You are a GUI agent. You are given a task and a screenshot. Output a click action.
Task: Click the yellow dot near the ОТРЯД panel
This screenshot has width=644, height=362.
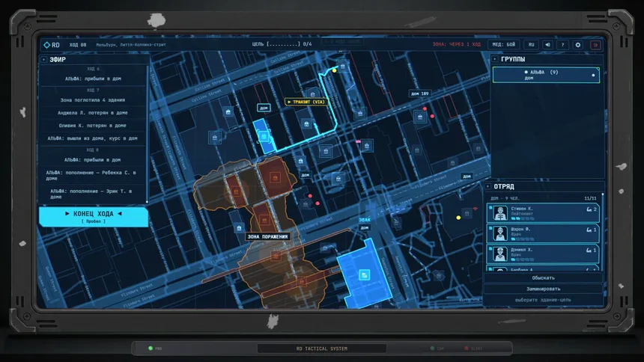458,218
